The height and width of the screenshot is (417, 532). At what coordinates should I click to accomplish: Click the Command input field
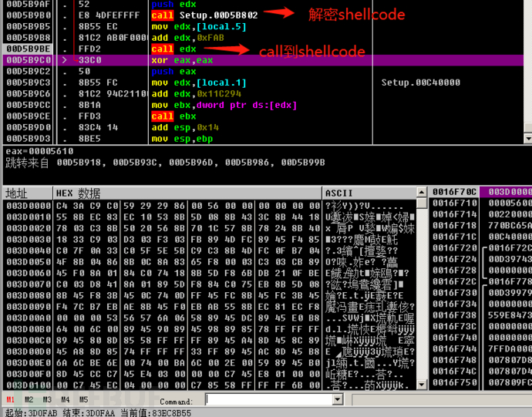click(269, 400)
